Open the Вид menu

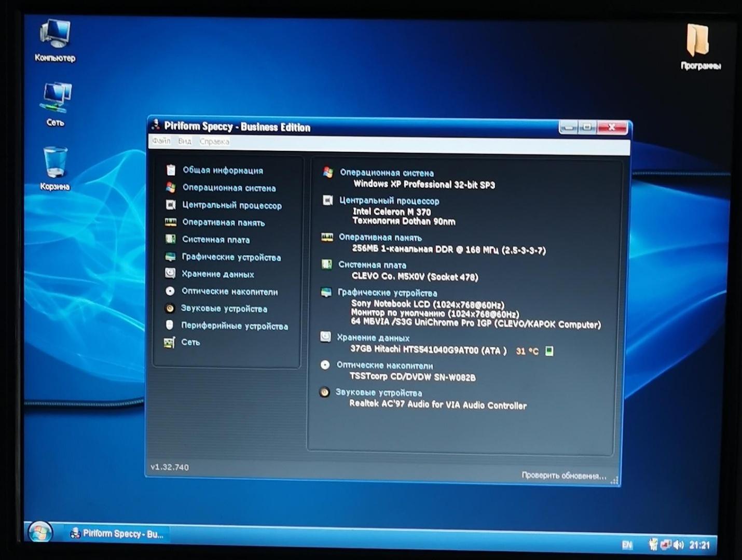(185, 141)
